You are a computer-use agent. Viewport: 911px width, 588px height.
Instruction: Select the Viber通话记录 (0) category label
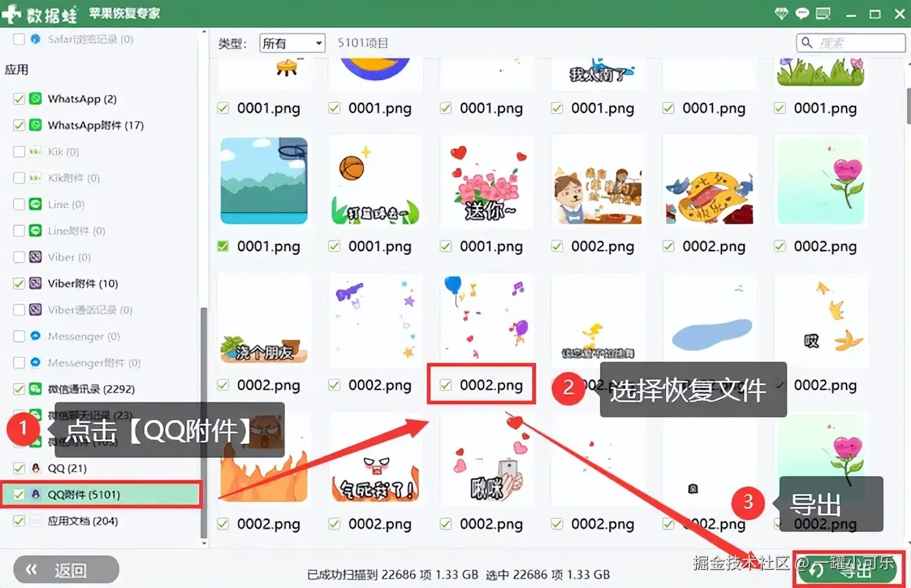(x=90, y=310)
